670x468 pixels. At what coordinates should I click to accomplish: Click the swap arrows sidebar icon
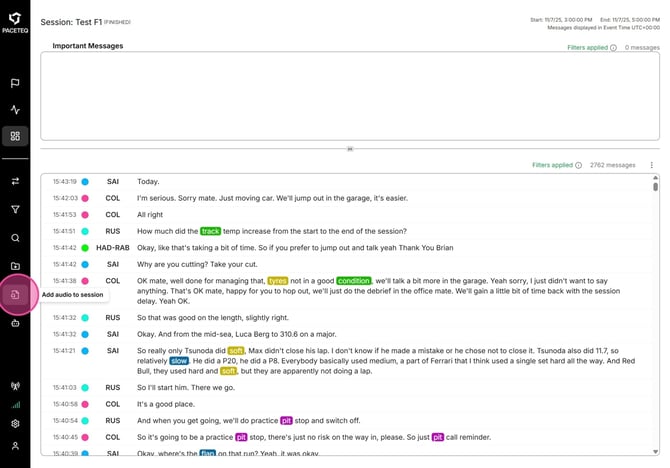point(15,181)
